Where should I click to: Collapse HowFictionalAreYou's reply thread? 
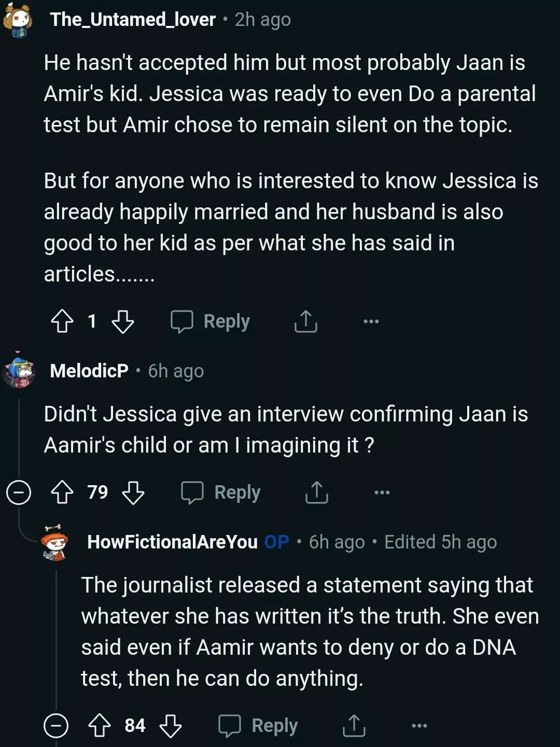[56, 726]
